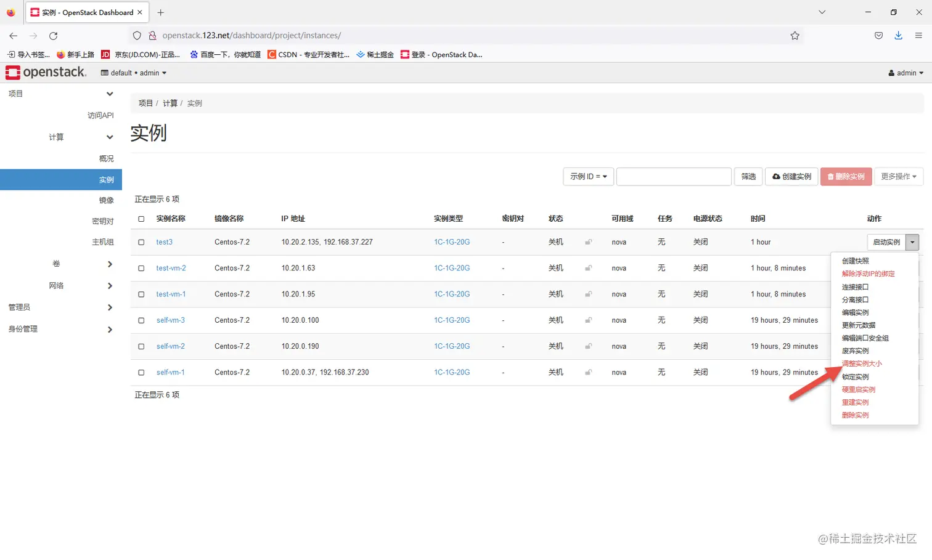This screenshot has width=932, height=560.
Task: Click the 启动实例 button for test3
Action: click(x=886, y=242)
